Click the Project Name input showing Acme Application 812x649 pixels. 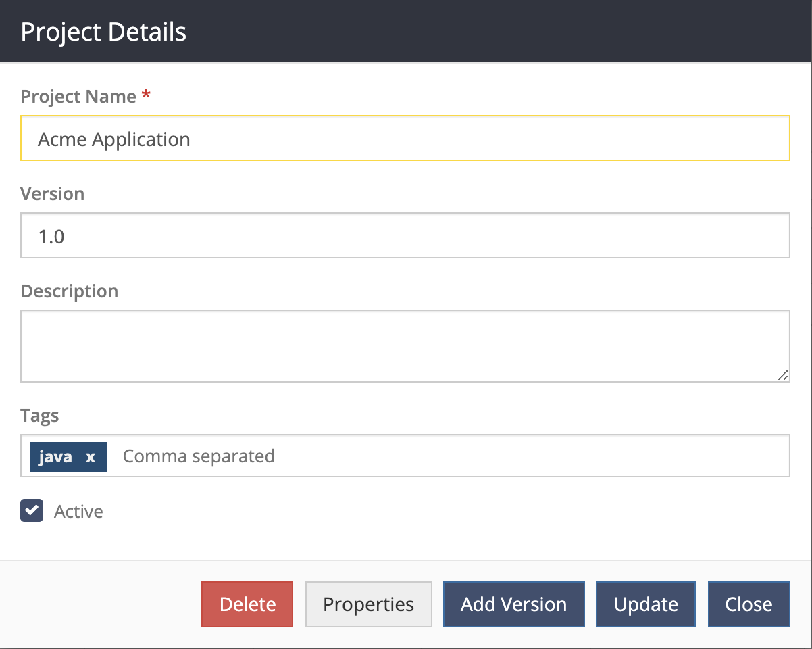pyautogui.click(x=405, y=138)
